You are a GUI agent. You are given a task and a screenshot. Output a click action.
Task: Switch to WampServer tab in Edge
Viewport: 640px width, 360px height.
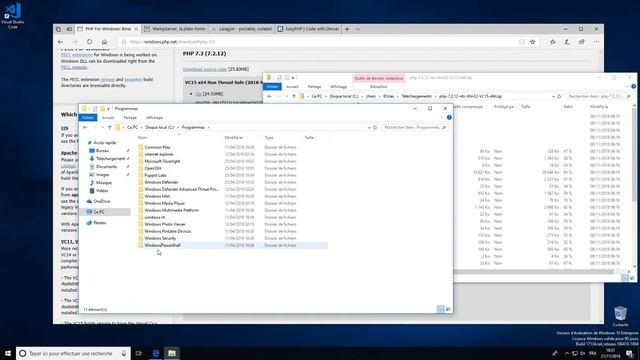click(175, 29)
